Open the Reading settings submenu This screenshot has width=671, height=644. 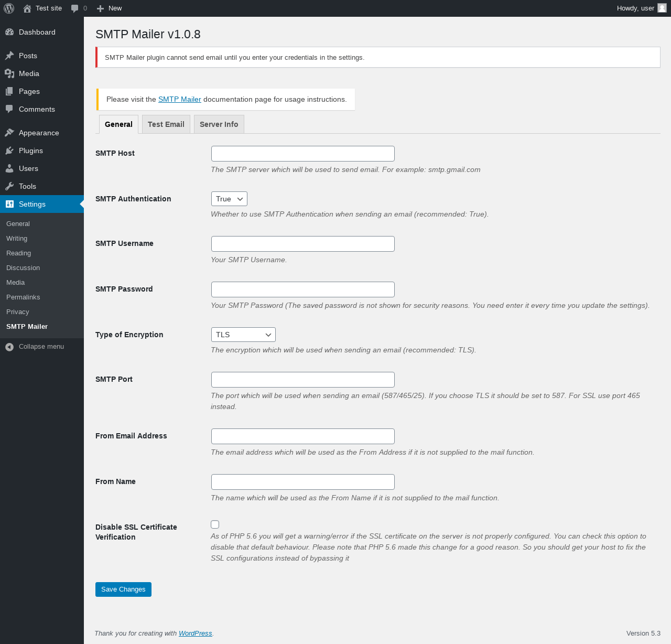19,253
